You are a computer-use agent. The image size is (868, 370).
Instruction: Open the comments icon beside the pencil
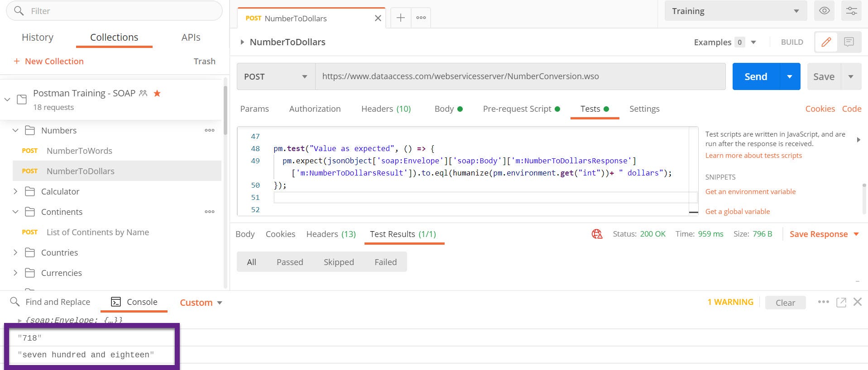[849, 42]
